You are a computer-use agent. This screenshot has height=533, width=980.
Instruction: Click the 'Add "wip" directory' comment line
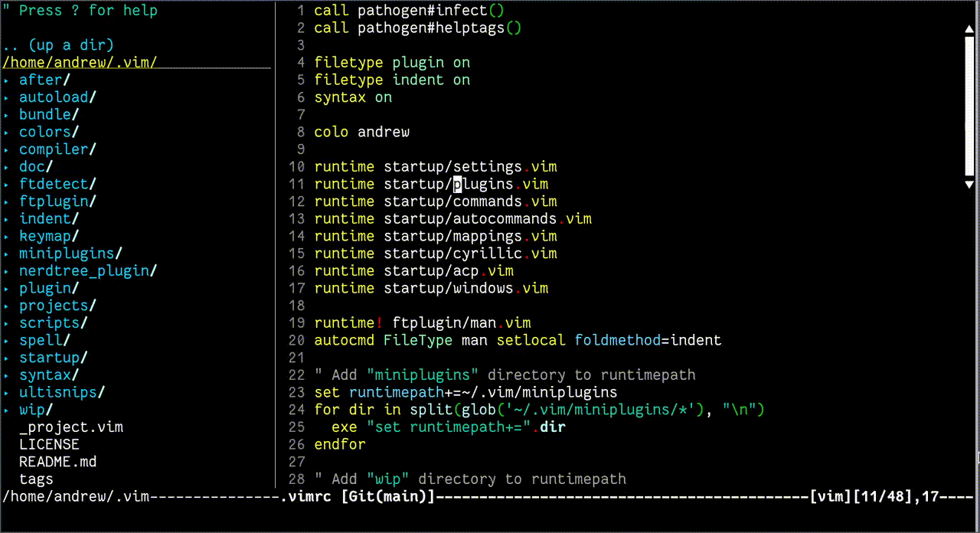(470, 479)
